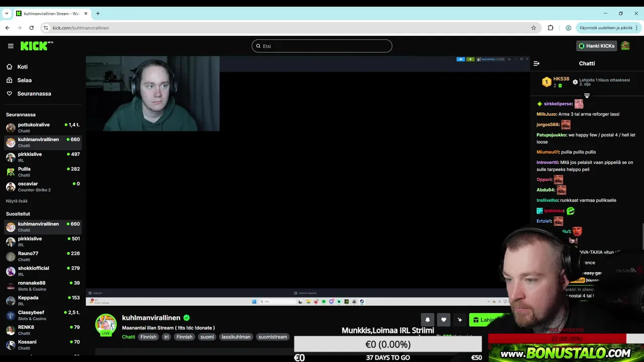The width and height of the screenshot is (644, 362).
Task: Click the lassikuhlman stream tag
Action: coord(236,337)
